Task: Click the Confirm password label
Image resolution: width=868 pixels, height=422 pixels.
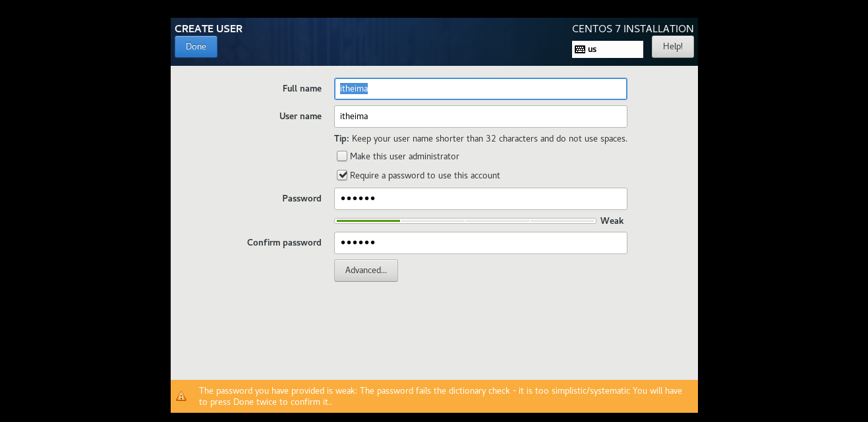Action: click(284, 243)
